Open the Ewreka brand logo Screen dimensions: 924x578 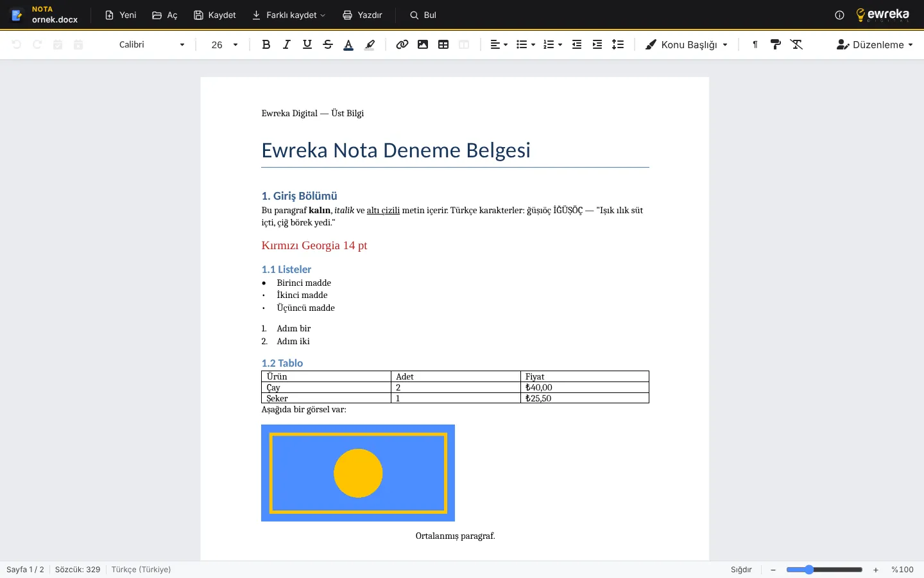883,15
